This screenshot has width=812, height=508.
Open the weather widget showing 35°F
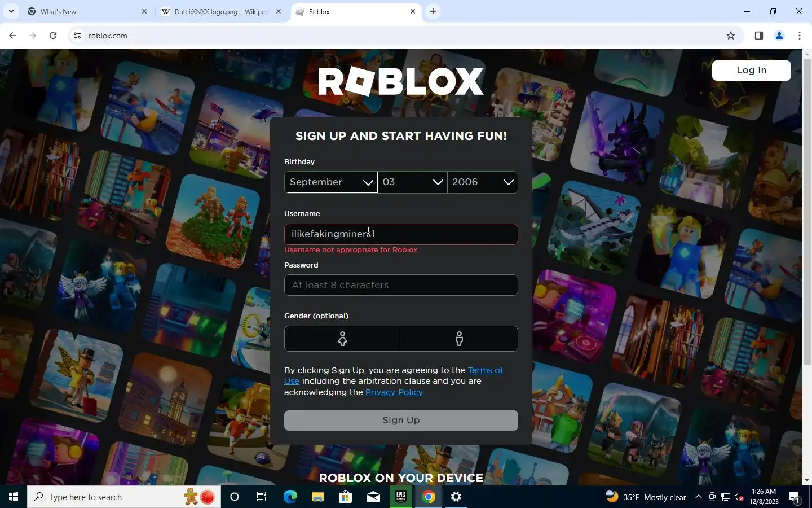coord(646,497)
